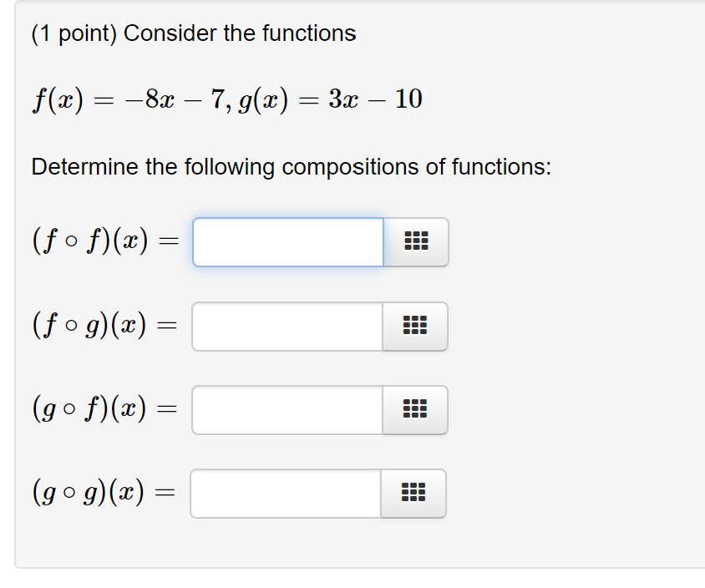Open equation editor for (g∘f)(x) answer
Image resolution: width=705 pixels, height=588 pixels.
pyautogui.click(x=415, y=409)
